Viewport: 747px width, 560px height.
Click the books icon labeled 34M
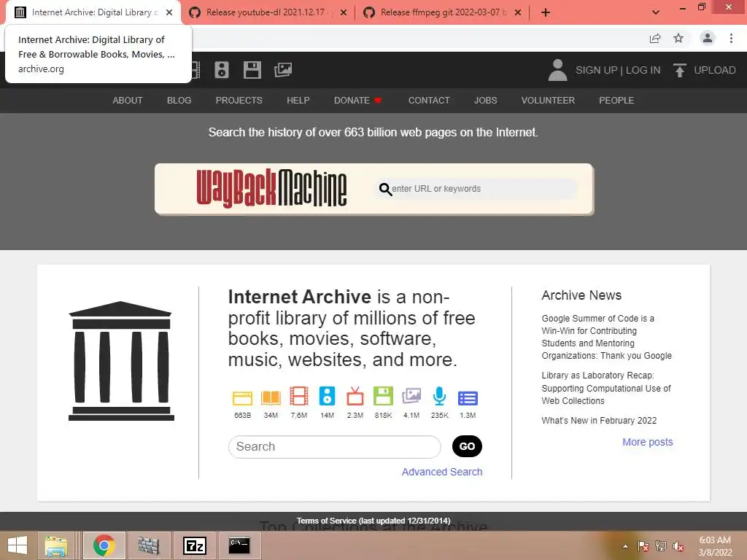[271, 397]
